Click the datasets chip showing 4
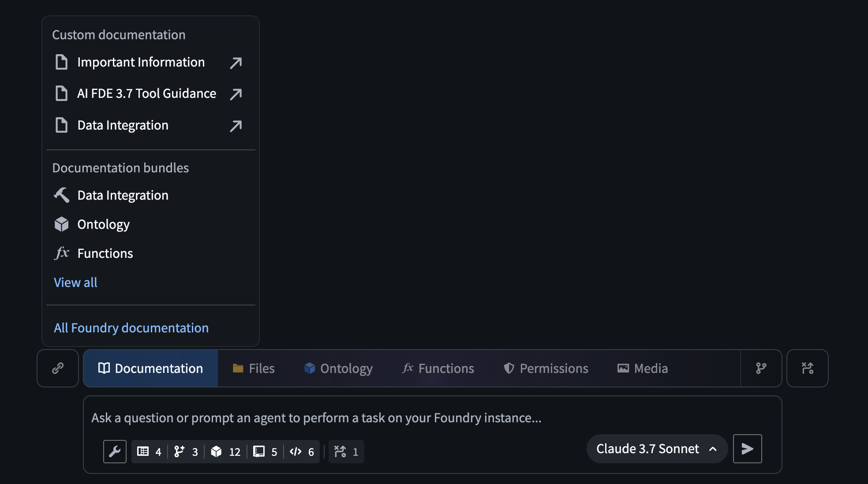 149,451
